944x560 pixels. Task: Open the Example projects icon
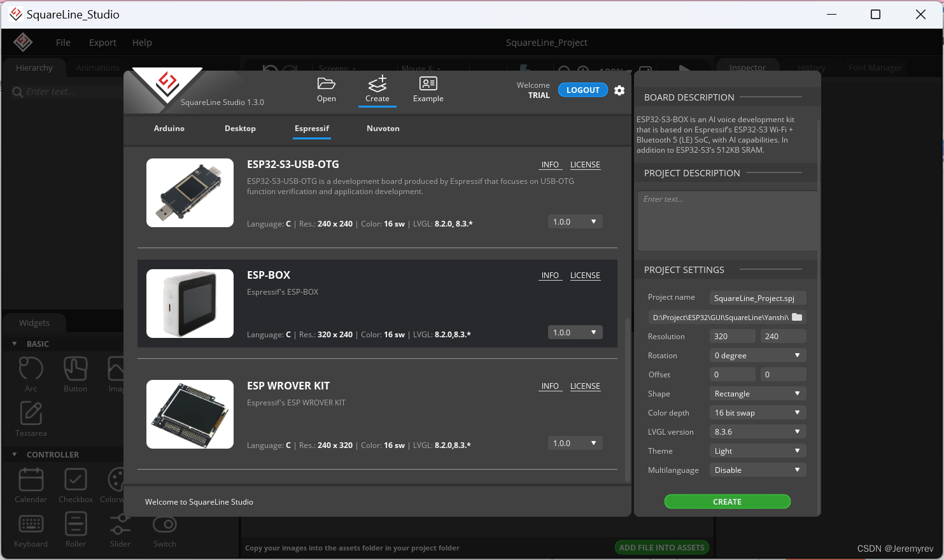pos(428,83)
